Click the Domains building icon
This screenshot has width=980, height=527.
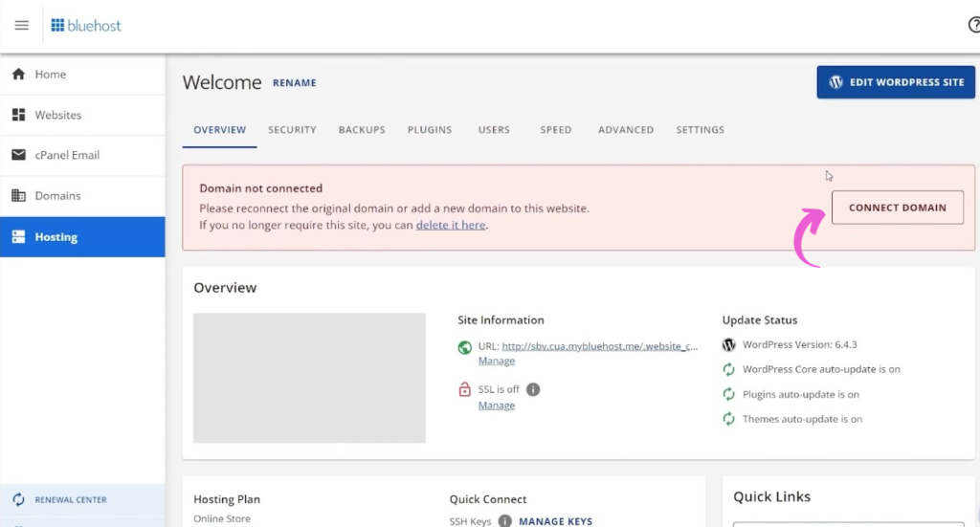(x=19, y=195)
